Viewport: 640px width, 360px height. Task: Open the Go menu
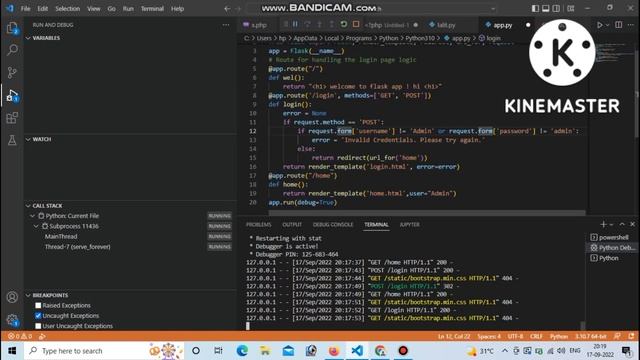click(111, 9)
